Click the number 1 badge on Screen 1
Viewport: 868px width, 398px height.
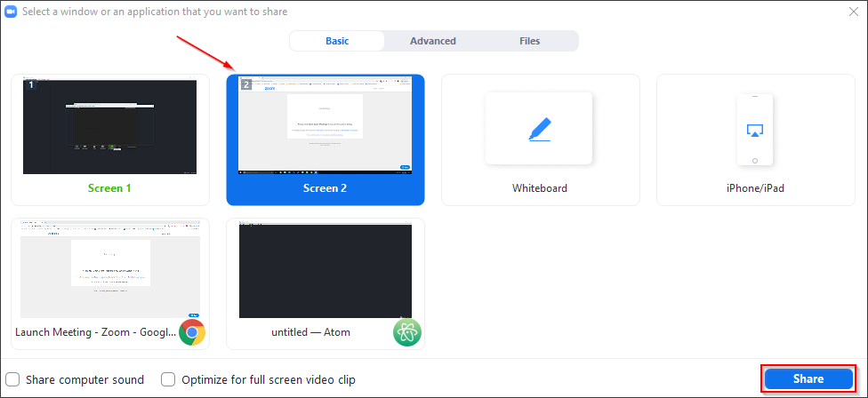click(30, 85)
